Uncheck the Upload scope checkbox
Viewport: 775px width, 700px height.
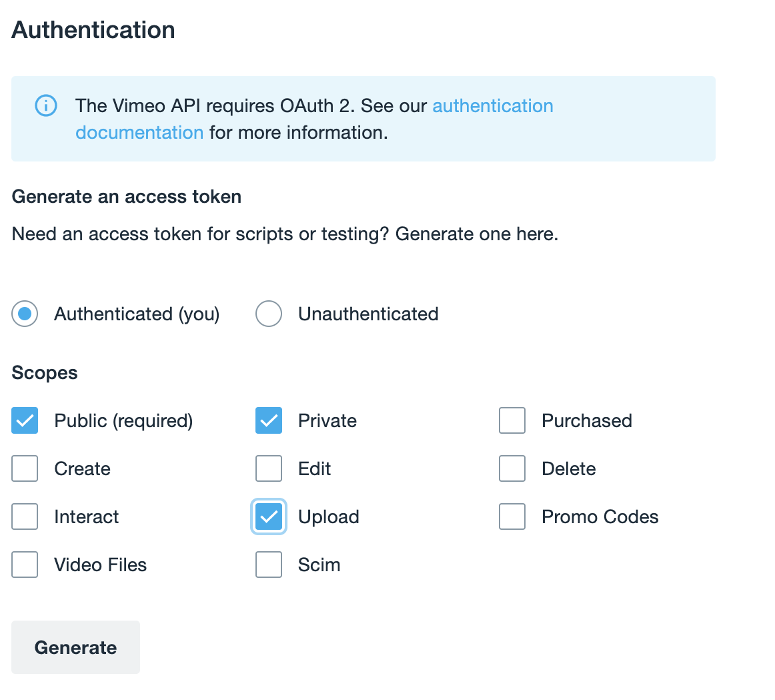269,516
